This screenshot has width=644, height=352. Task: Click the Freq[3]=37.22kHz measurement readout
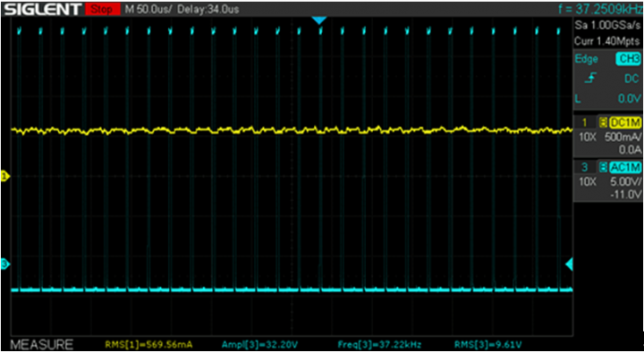[379, 344]
